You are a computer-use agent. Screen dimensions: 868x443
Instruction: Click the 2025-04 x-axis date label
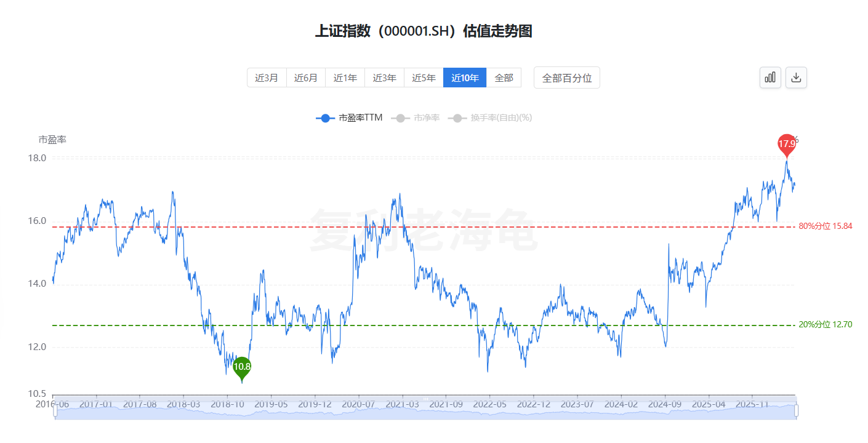(708, 404)
